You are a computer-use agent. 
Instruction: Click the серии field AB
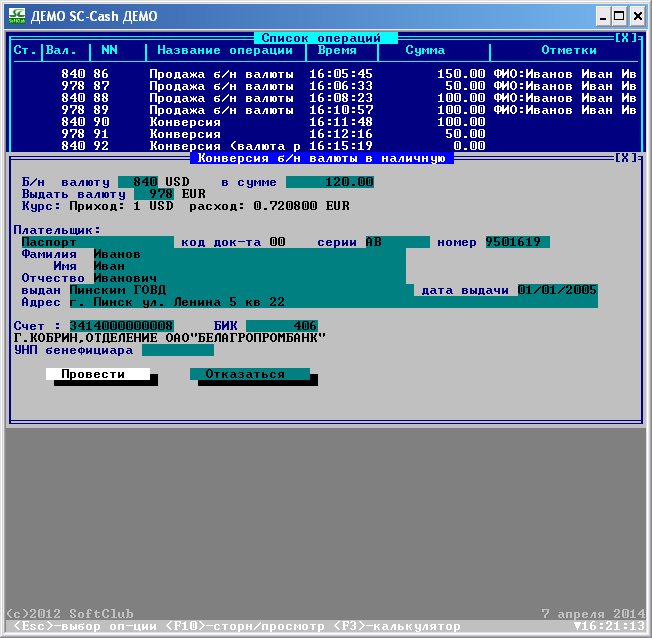point(398,242)
